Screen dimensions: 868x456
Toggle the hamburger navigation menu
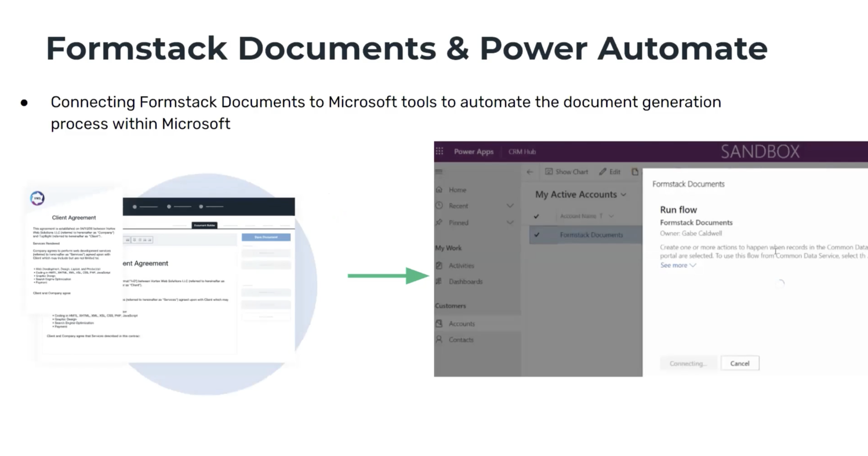pyautogui.click(x=439, y=172)
